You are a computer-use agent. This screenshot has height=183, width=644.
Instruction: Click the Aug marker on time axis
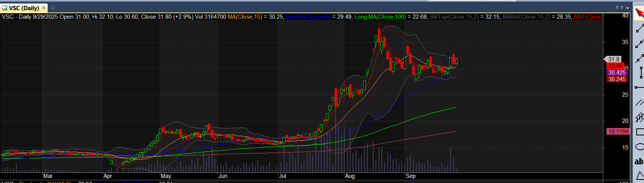[350, 176]
